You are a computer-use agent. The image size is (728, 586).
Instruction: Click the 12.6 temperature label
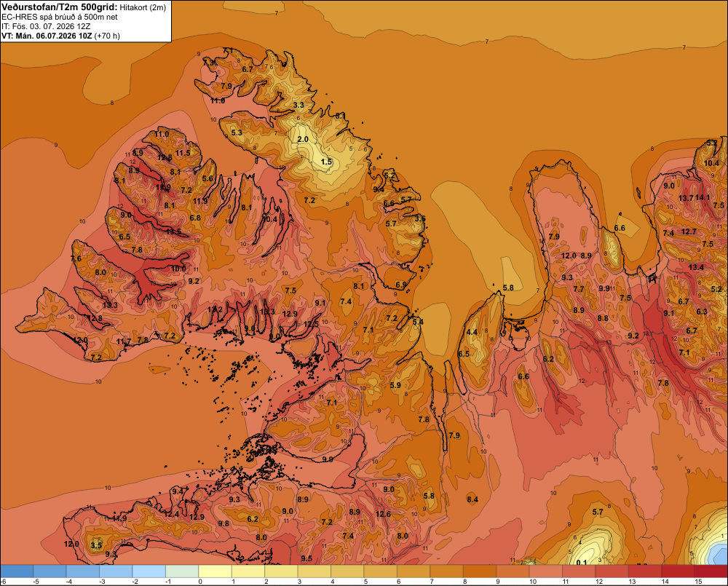pyautogui.click(x=383, y=514)
